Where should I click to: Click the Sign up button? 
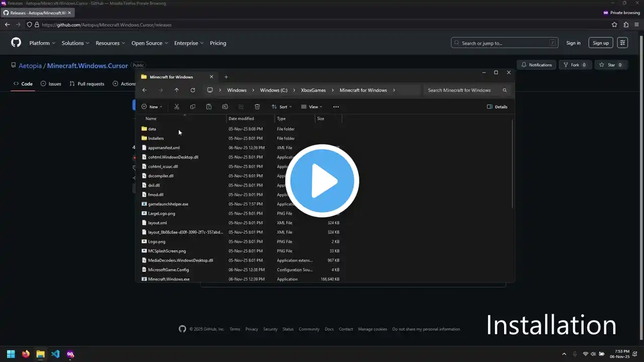(x=600, y=43)
